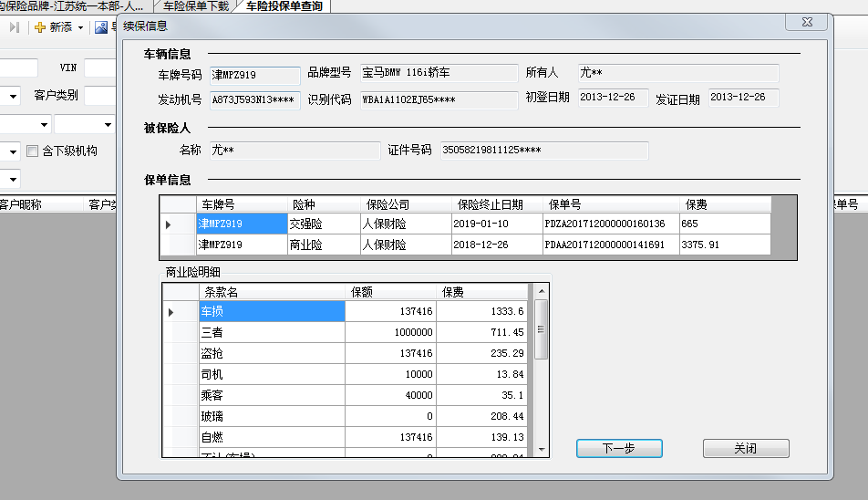Screen dimensions: 868x500
Task: Expand the dropdown left of 含下级机构 checkbox
Action: tap(14, 151)
